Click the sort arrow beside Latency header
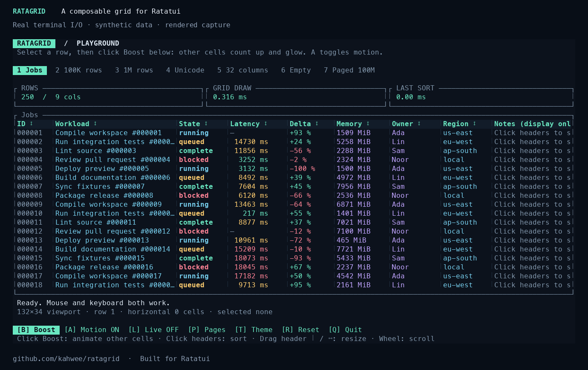Image resolution: width=588 pixels, height=370 pixels. tap(266, 124)
